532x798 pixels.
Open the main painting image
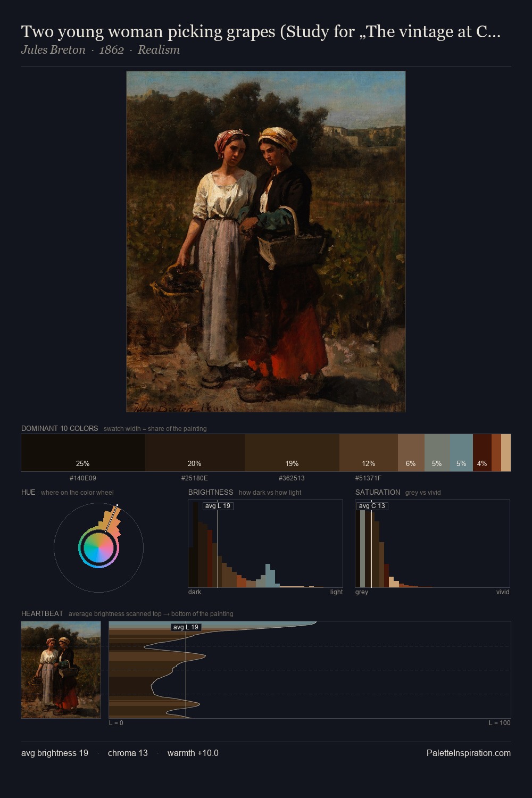tap(266, 242)
